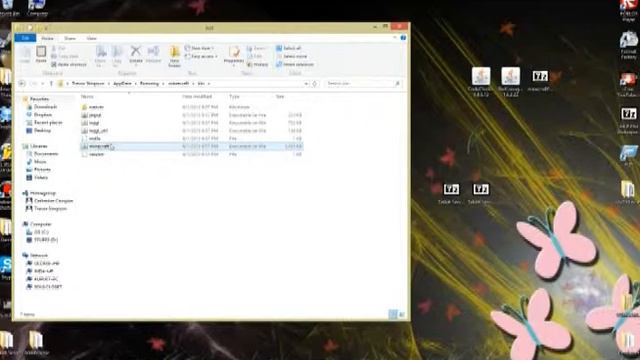
Task: Click Paste shortcut in the Clipboard group
Action: pos(69,64)
